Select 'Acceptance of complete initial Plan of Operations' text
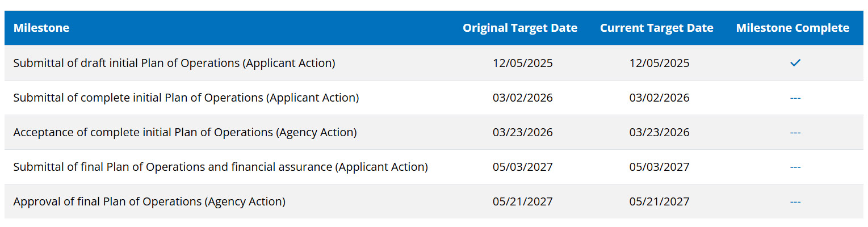The width and height of the screenshot is (868, 227). (184, 132)
